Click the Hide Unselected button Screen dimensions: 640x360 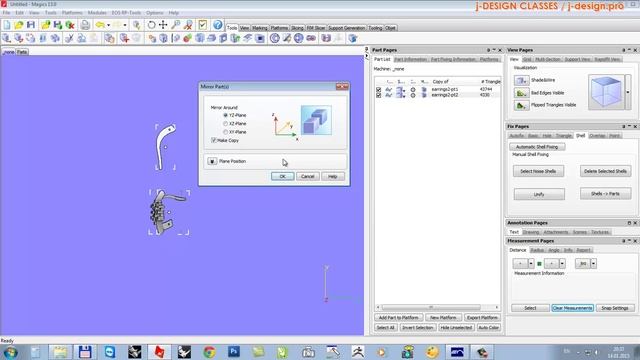click(456, 328)
